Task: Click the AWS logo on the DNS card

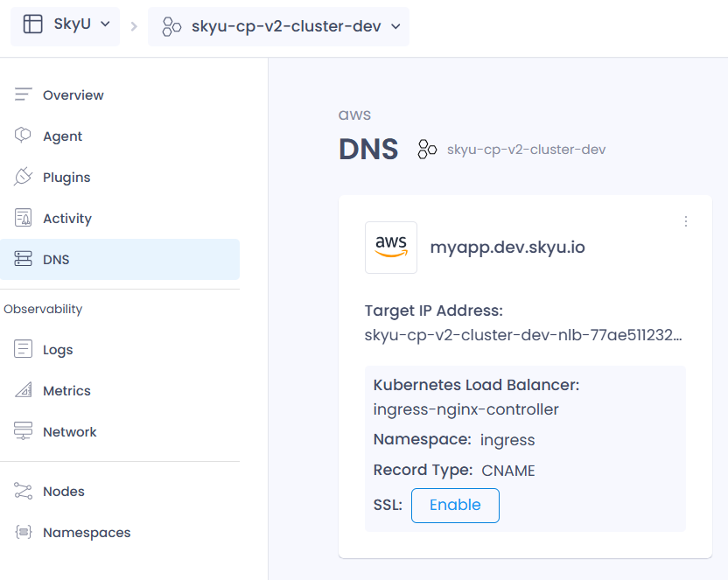Action: pyautogui.click(x=391, y=248)
